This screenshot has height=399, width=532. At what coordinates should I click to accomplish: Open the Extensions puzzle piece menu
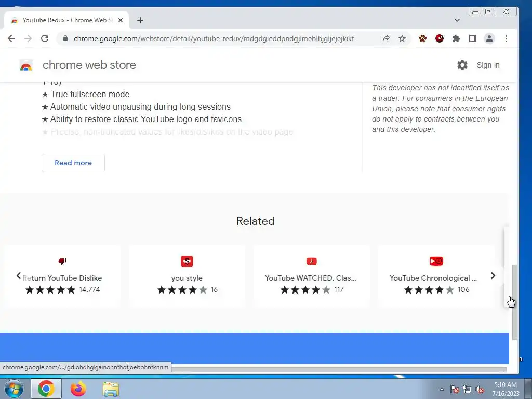(x=456, y=38)
